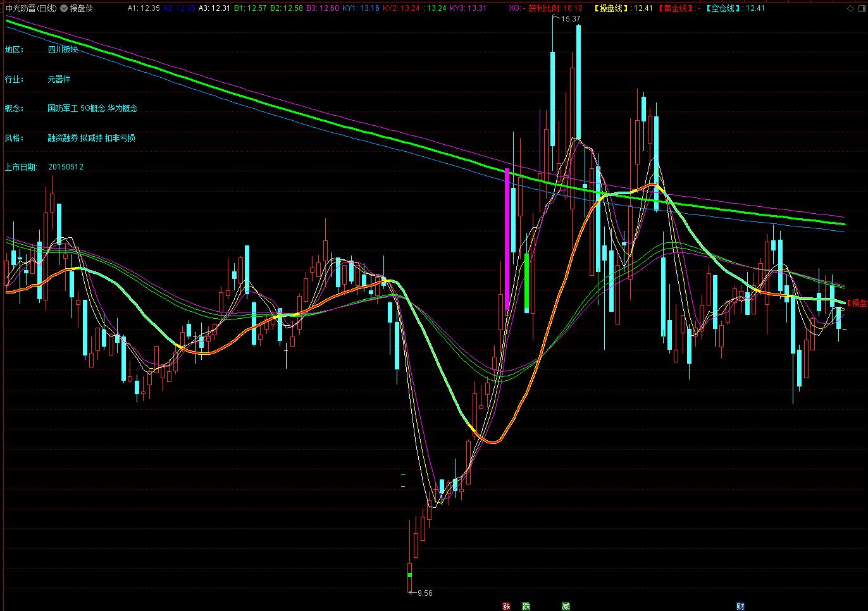
Task: Open the indicator dropdown arrow beside 中光防雷(日线)
Action: click(64, 8)
